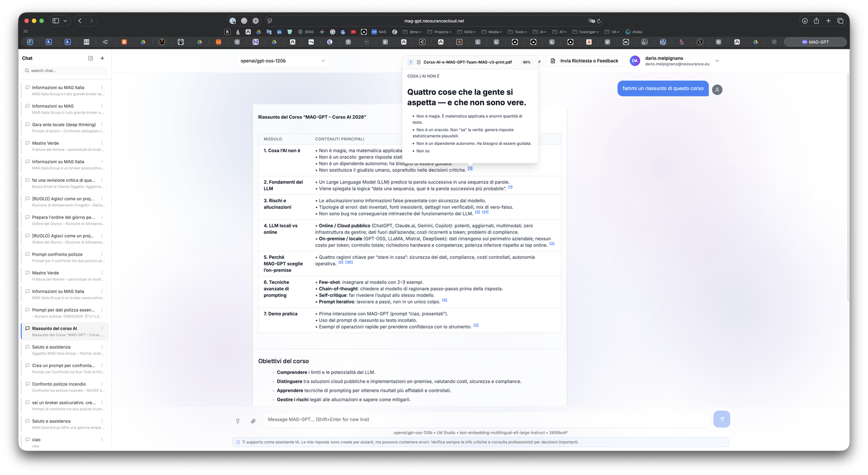The height and width of the screenshot is (475, 868).
Task: Click the YouTube bookmark icon
Action: (353, 32)
